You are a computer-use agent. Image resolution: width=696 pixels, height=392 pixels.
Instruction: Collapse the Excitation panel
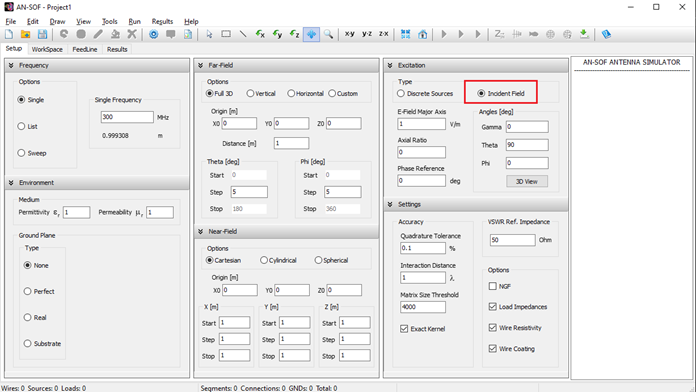pos(390,65)
